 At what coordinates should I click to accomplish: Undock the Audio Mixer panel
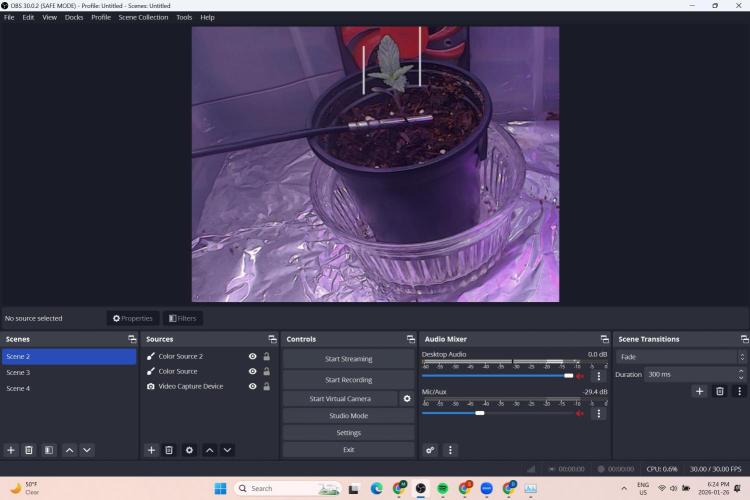tap(604, 339)
